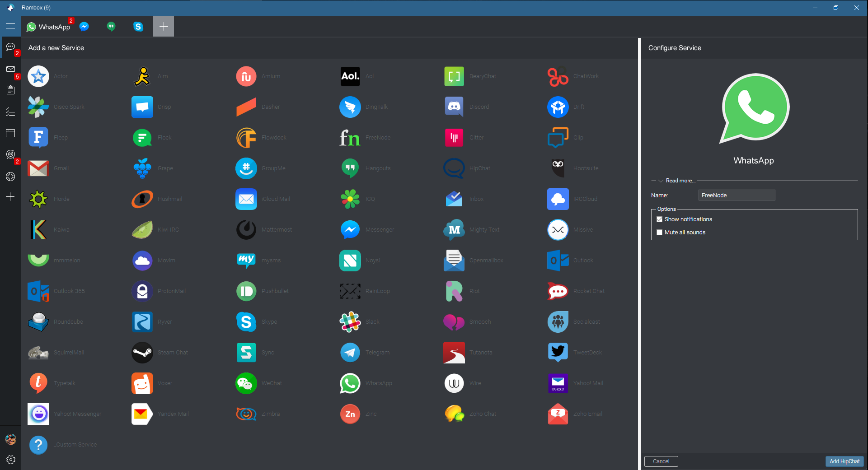The width and height of the screenshot is (868, 470).
Task: Choose the Aim service icon
Action: (142, 76)
